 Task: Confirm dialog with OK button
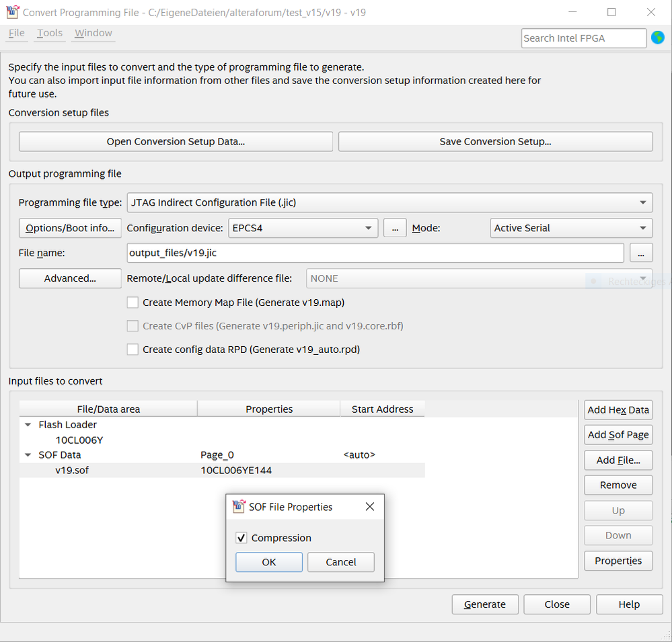tap(269, 562)
